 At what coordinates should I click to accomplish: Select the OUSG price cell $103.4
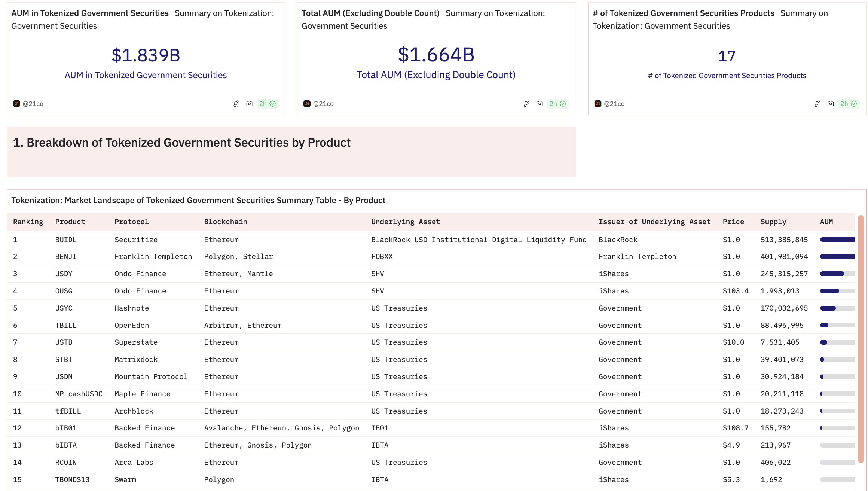click(x=736, y=291)
